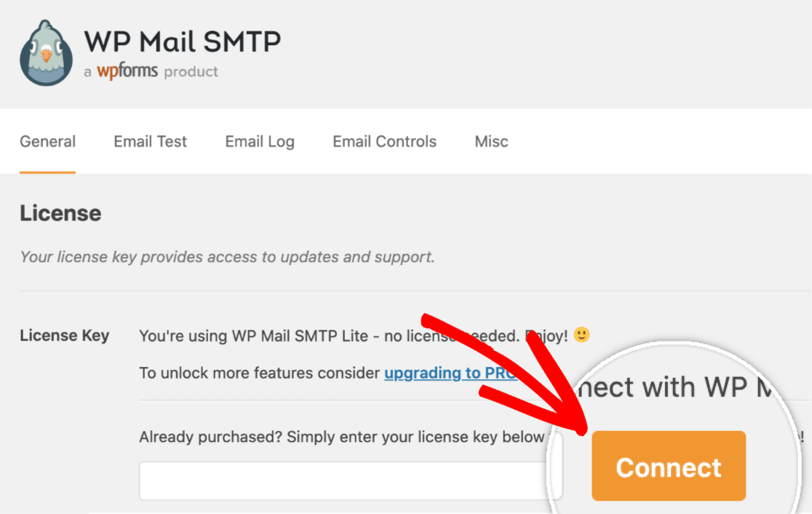Click the license key description italic text
The width and height of the screenshot is (812, 514).
point(227,257)
